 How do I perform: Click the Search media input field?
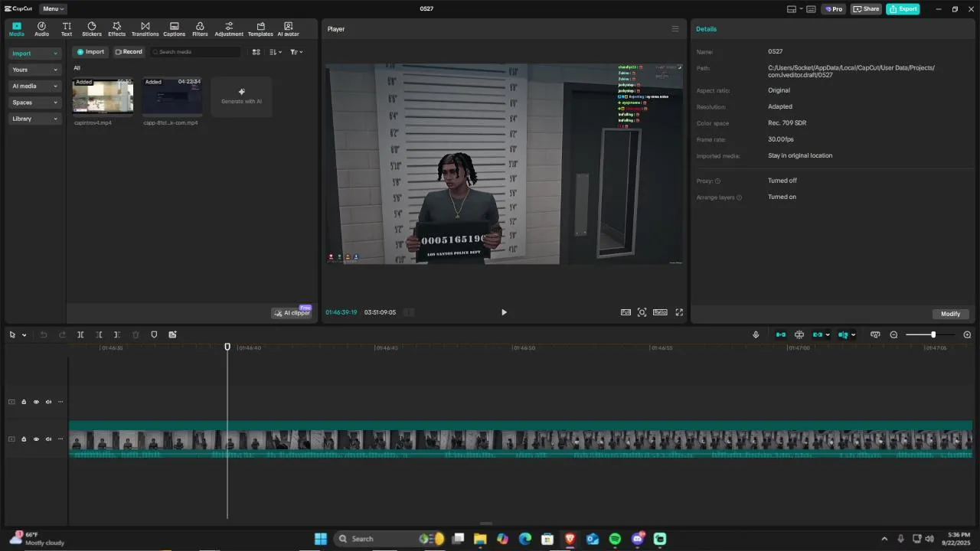click(x=195, y=52)
